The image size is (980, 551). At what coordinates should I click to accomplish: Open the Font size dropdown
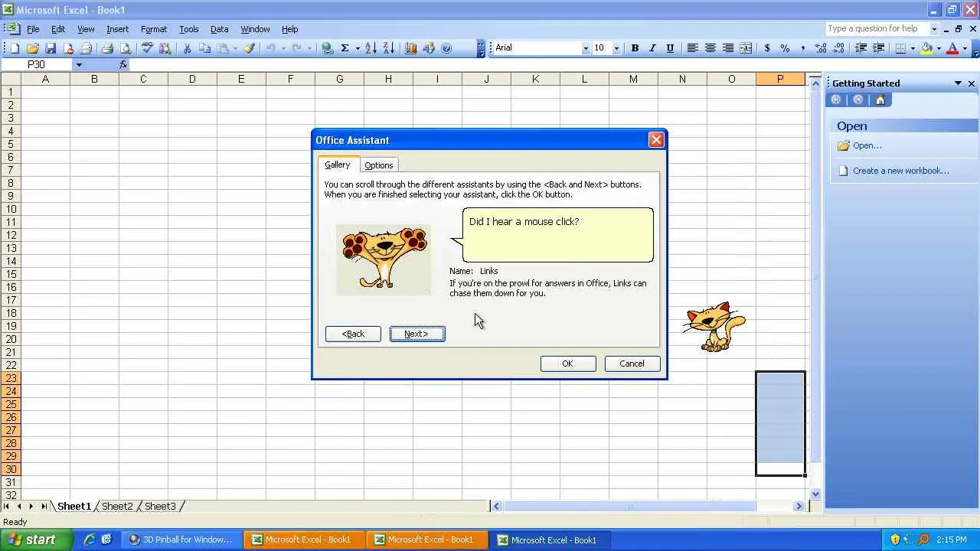616,48
